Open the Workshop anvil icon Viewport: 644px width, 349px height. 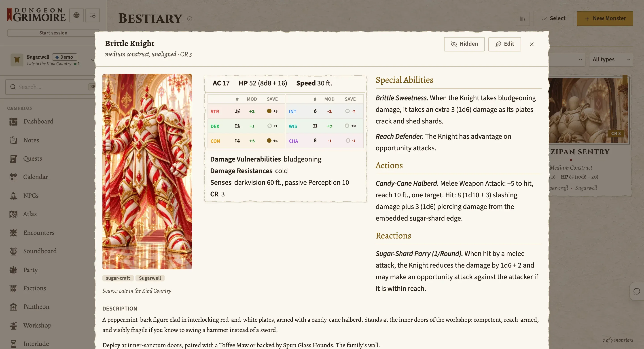point(13,325)
